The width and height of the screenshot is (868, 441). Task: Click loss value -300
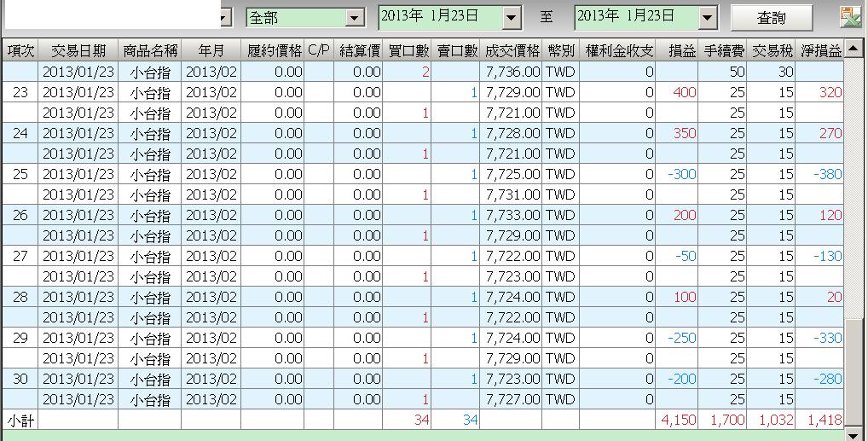click(682, 174)
